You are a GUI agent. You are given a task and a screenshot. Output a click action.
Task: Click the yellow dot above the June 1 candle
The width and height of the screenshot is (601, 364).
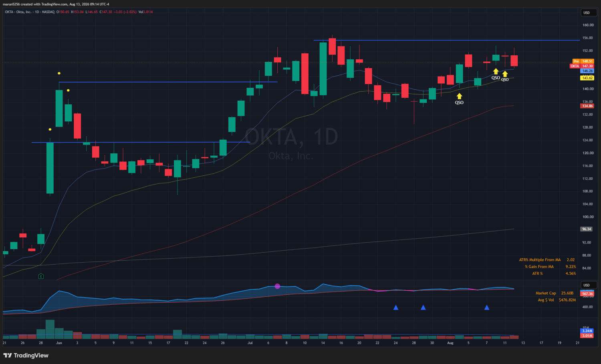click(59, 73)
